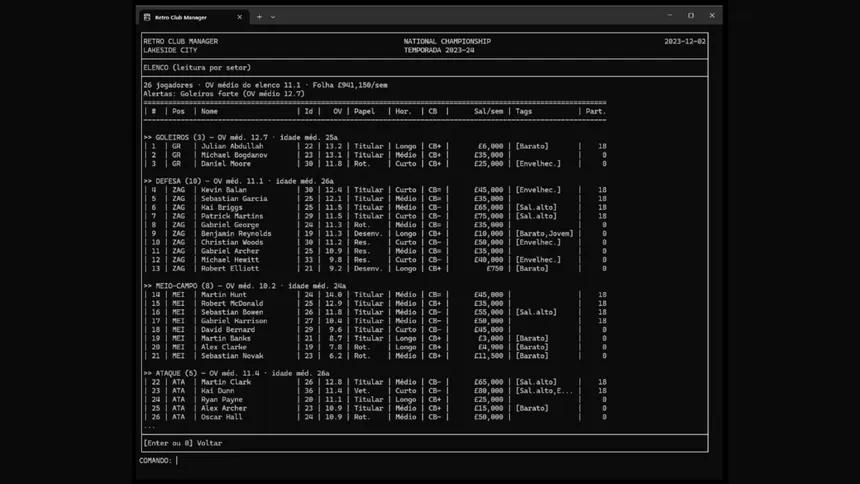Click player name Michael Bogdanov
The height and width of the screenshot is (484, 860).
[234, 155]
